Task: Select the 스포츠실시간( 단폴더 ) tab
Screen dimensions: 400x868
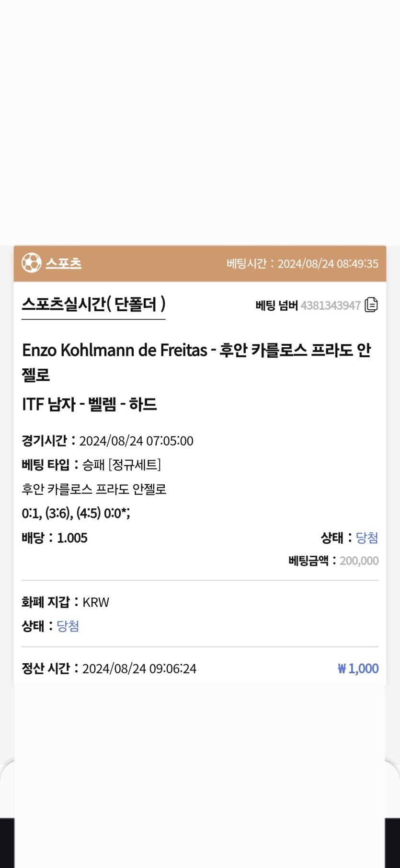Action: click(x=93, y=304)
